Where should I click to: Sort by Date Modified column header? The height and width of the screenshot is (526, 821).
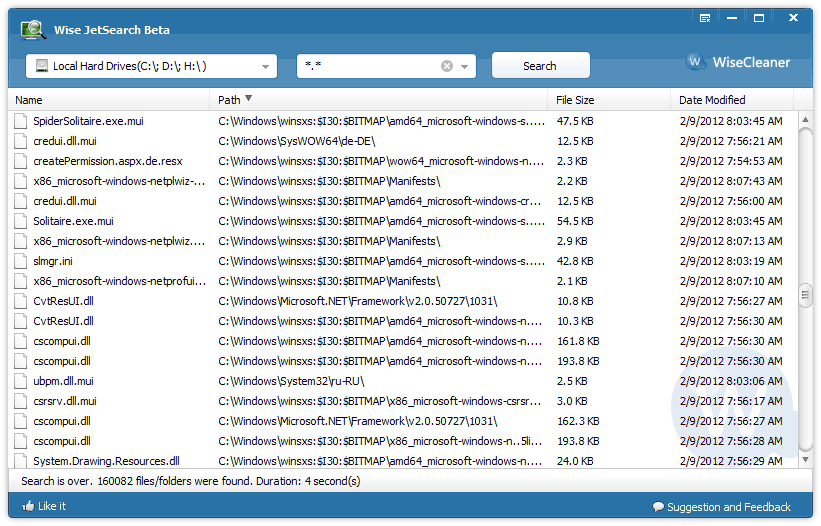click(x=732, y=100)
